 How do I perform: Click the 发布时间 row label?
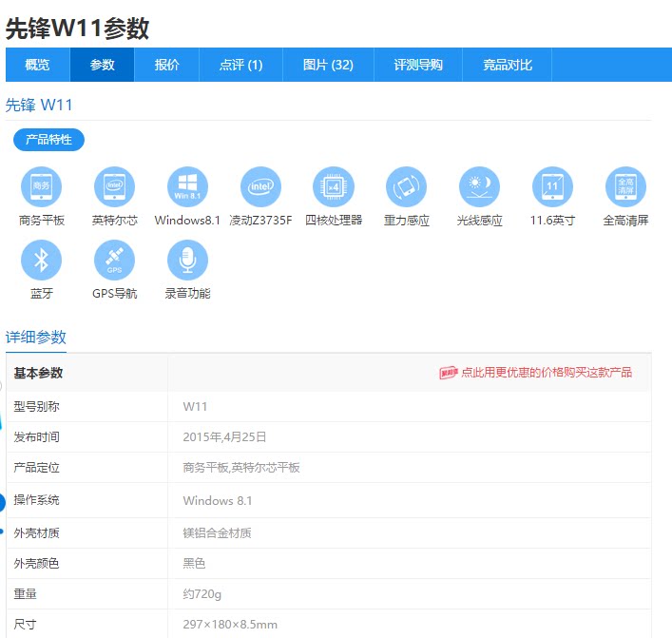coord(36,437)
